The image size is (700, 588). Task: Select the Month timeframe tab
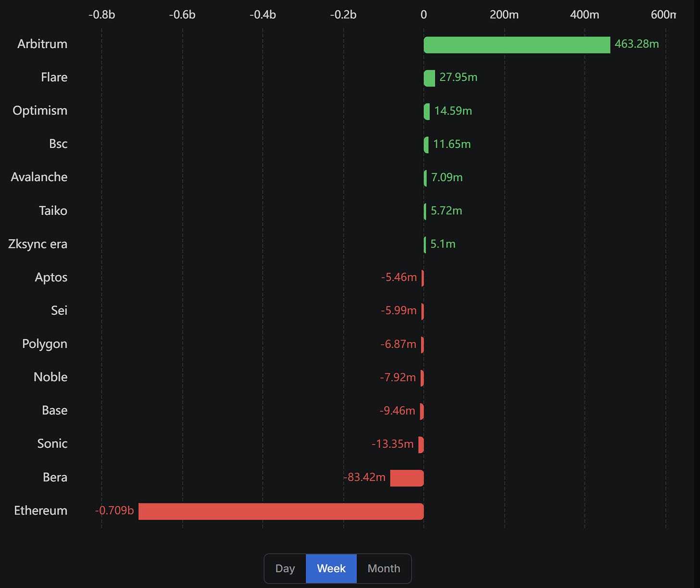[x=384, y=568]
